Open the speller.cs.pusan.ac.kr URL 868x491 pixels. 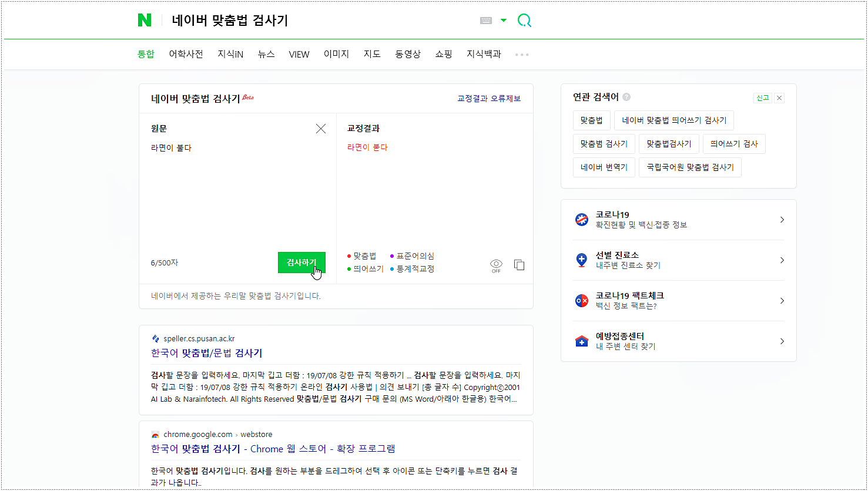point(199,339)
